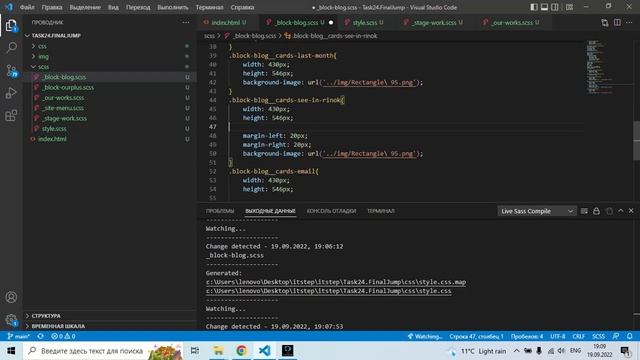Switch to Терминал panel tab
Image resolution: width=640 pixels, height=360 pixels.
coord(380,211)
